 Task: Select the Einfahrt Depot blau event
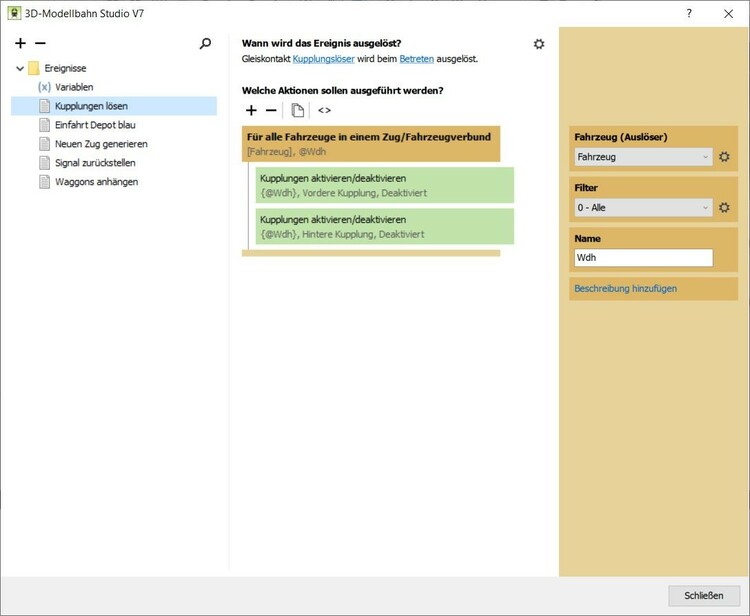point(95,125)
